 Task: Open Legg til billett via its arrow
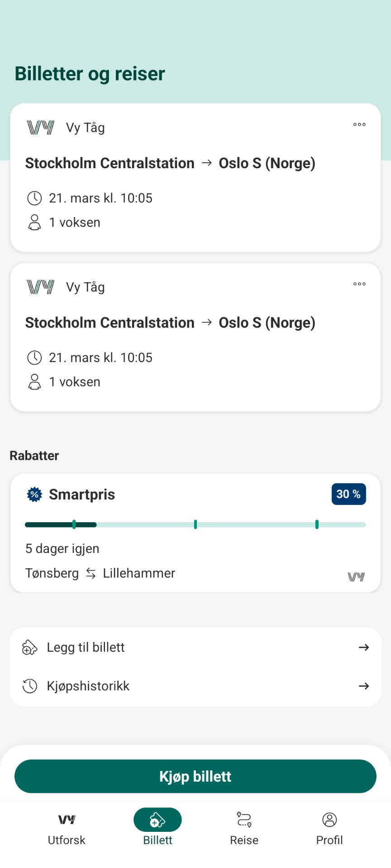click(363, 647)
